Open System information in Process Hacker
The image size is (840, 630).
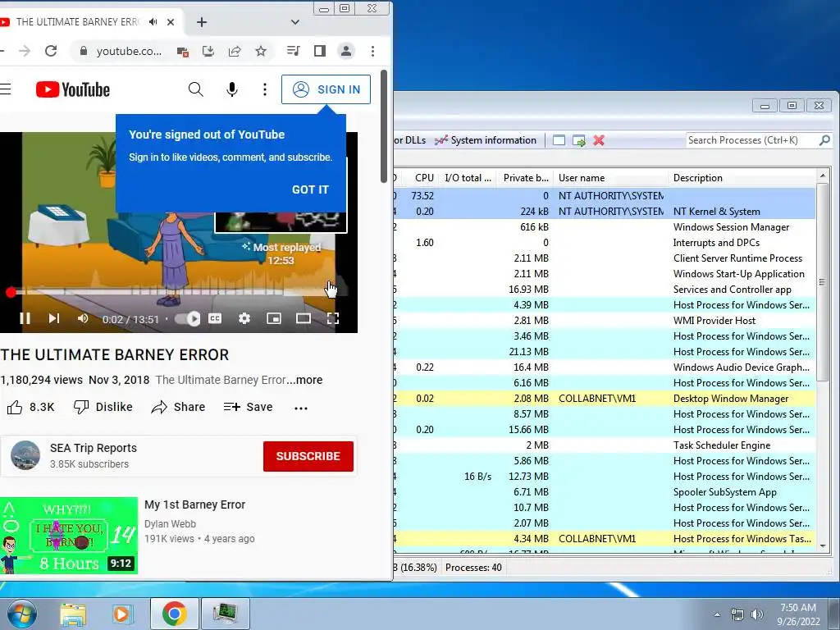coord(486,140)
